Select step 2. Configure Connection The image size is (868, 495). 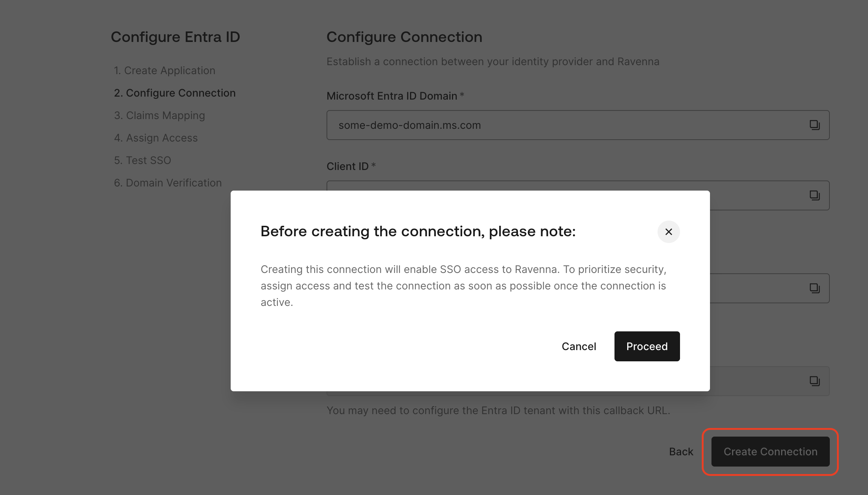point(174,93)
